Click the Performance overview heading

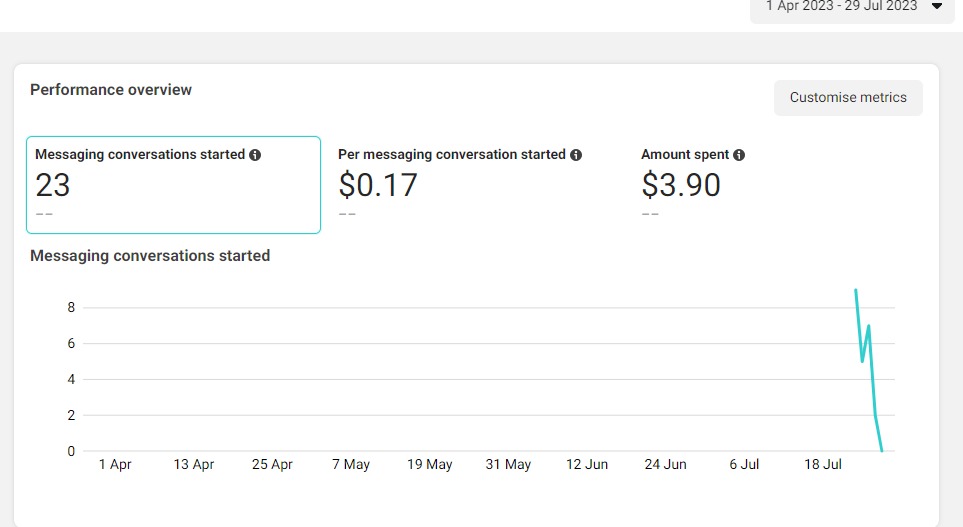click(x=111, y=90)
